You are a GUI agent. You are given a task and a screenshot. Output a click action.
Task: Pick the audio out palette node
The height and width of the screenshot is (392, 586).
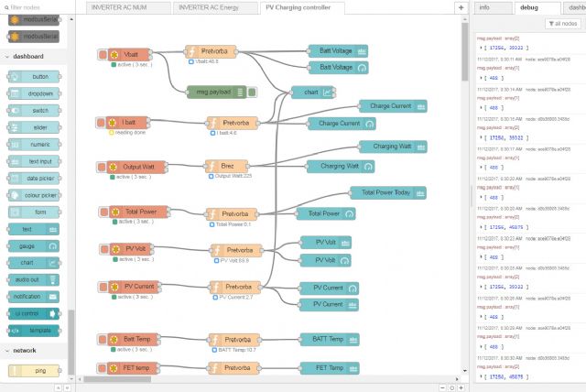[34, 279]
